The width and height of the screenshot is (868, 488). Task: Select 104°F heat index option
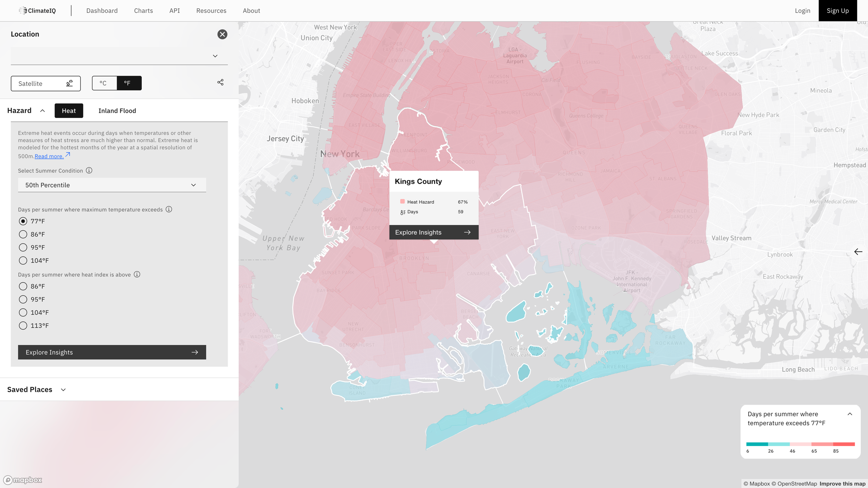23,313
